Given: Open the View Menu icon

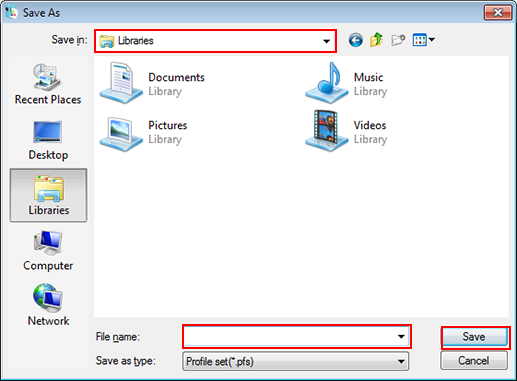Looking at the screenshot, I should (x=424, y=40).
